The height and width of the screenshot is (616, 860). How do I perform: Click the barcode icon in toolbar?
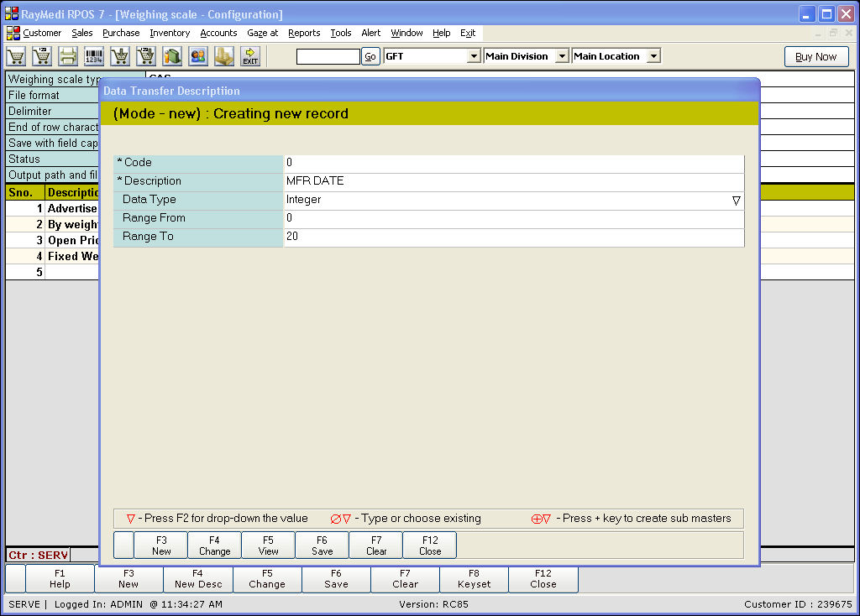(x=94, y=56)
